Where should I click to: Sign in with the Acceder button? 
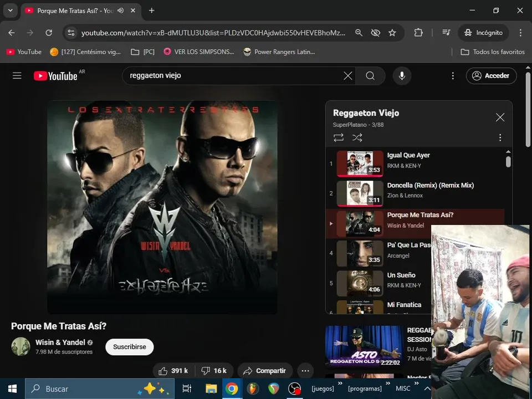pyautogui.click(x=492, y=76)
